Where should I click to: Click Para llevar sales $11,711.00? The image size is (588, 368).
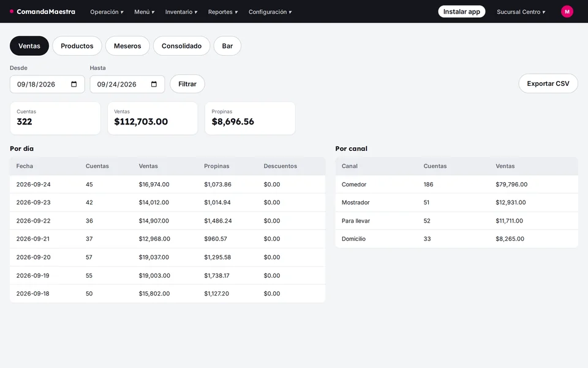point(509,221)
